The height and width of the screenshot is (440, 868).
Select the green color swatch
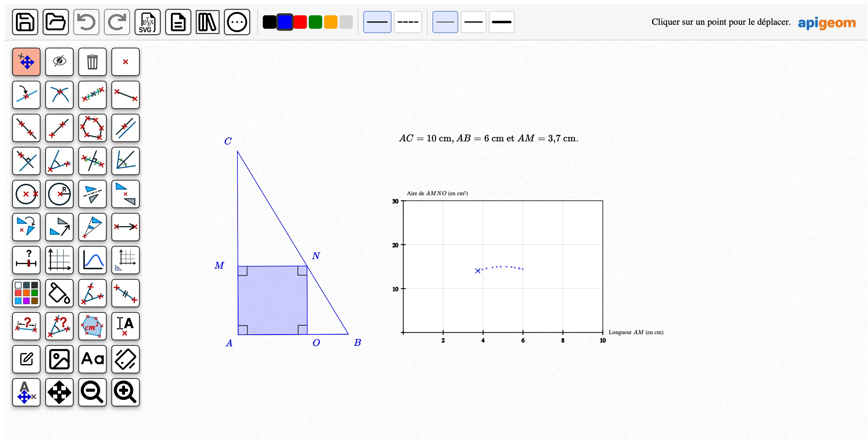point(315,22)
